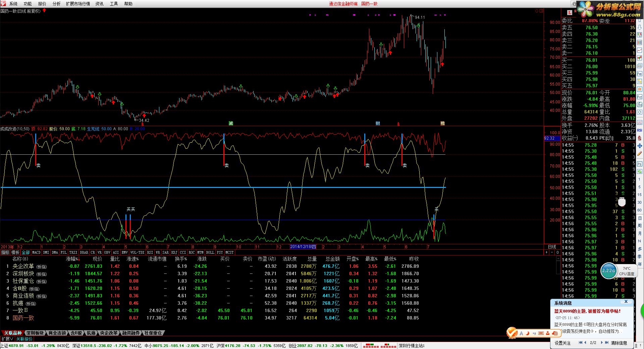Go to first system message
Image resolution: width=644 pixels, height=349 pixels.
coord(581,343)
